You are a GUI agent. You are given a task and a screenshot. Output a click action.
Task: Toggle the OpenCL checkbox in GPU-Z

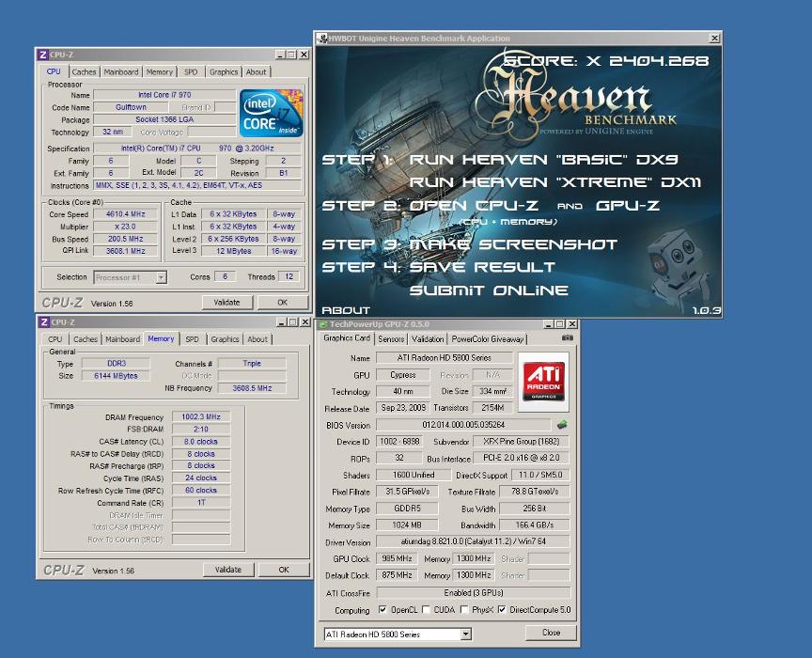pyautogui.click(x=383, y=610)
